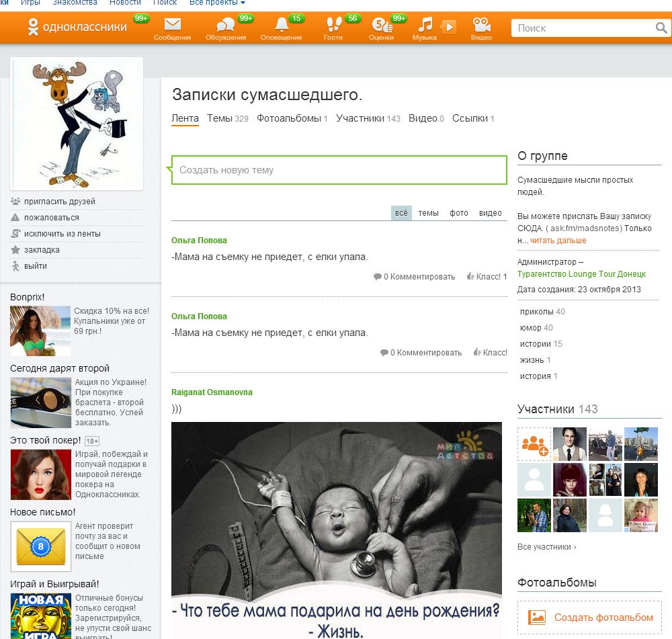The height and width of the screenshot is (639, 672).
Task: Click the Участники 143 sidebar heading
Action: [557, 409]
